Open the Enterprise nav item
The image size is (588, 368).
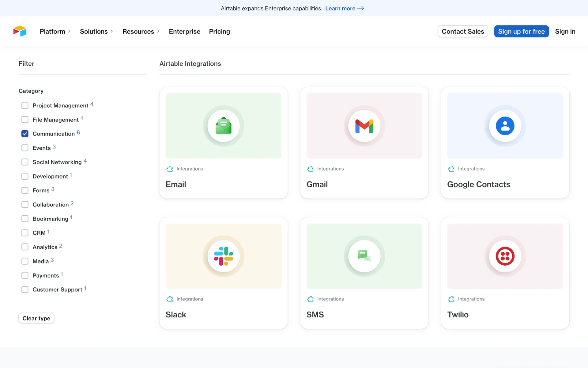click(184, 31)
